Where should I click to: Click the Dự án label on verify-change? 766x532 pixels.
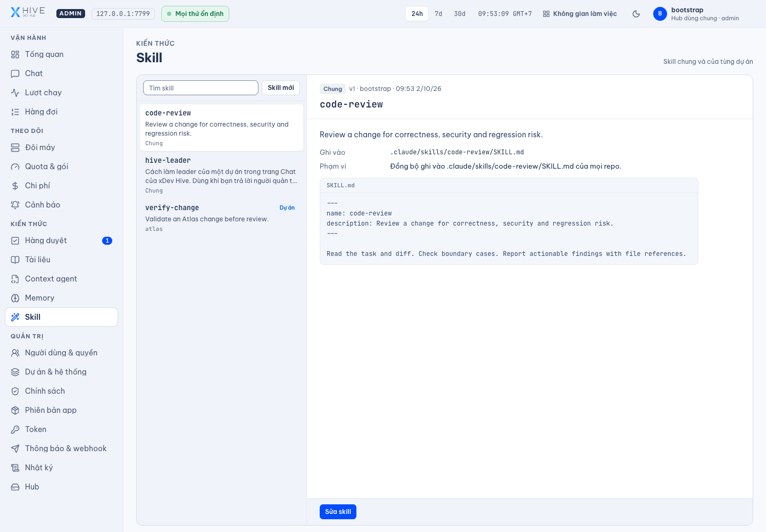click(287, 208)
